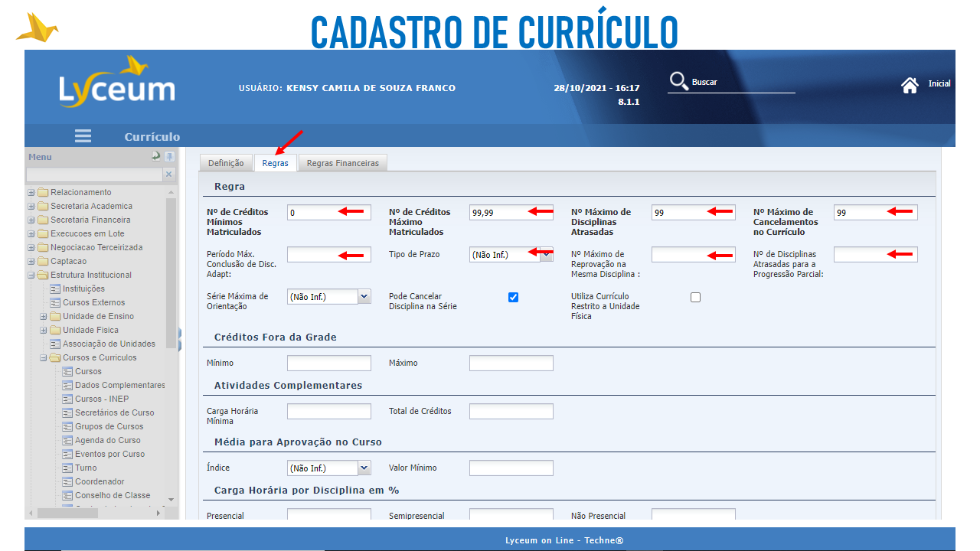
Task: Expand the Unidade Fisica node
Action: [x=44, y=331]
